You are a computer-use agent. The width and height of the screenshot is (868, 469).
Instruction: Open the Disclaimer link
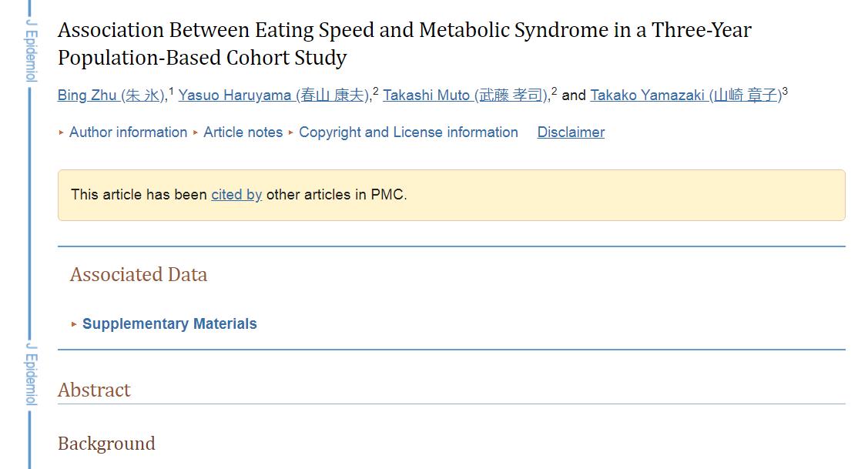571,132
